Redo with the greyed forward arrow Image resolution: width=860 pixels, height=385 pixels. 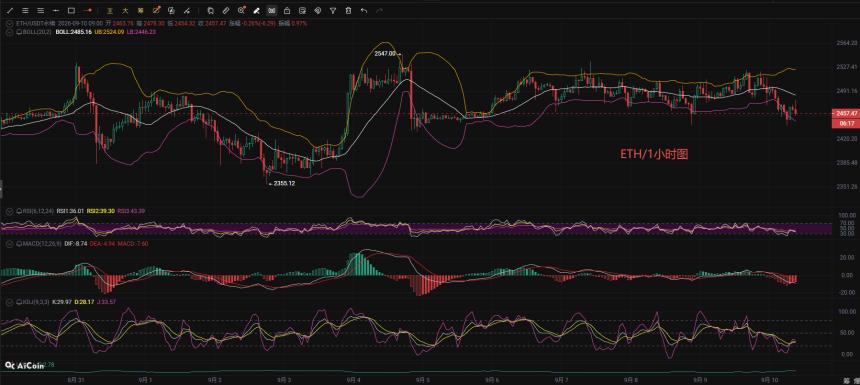tap(380, 10)
